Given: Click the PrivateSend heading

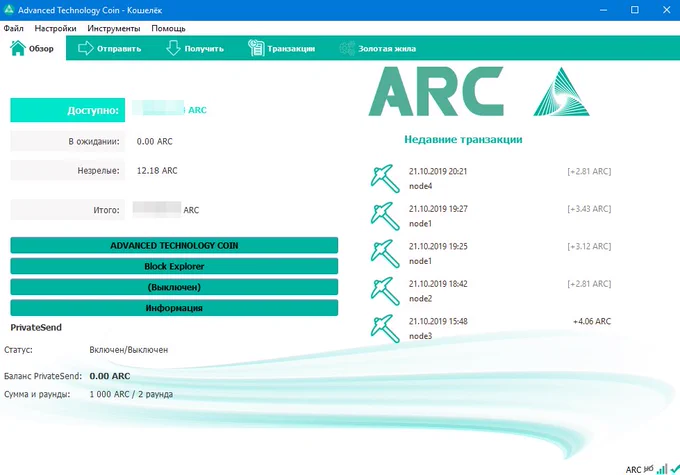Looking at the screenshot, I should pos(36,328).
